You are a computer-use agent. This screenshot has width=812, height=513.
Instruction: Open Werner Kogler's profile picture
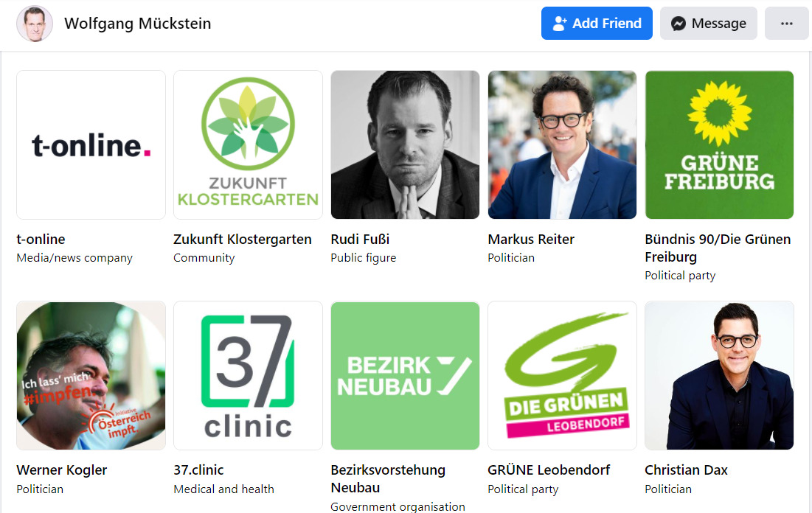(x=91, y=376)
